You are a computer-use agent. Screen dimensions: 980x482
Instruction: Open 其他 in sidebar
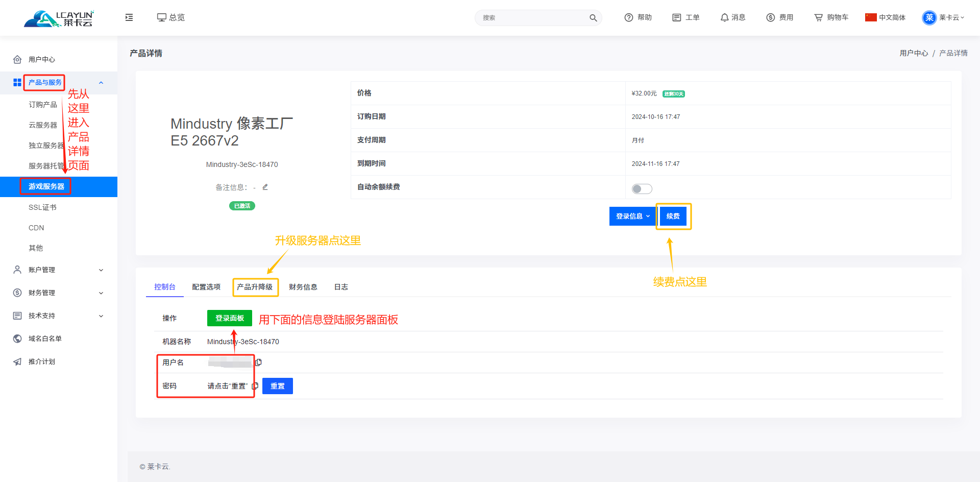coord(36,248)
